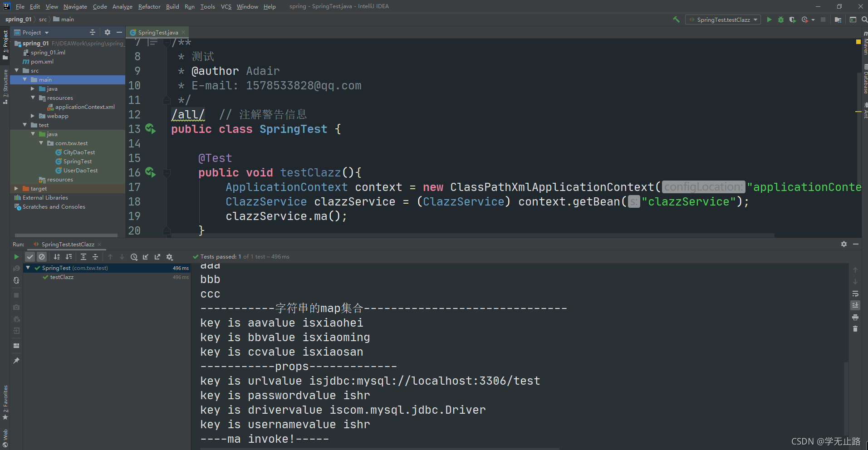
Task: Collapse the main folder
Action: [25, 79]
